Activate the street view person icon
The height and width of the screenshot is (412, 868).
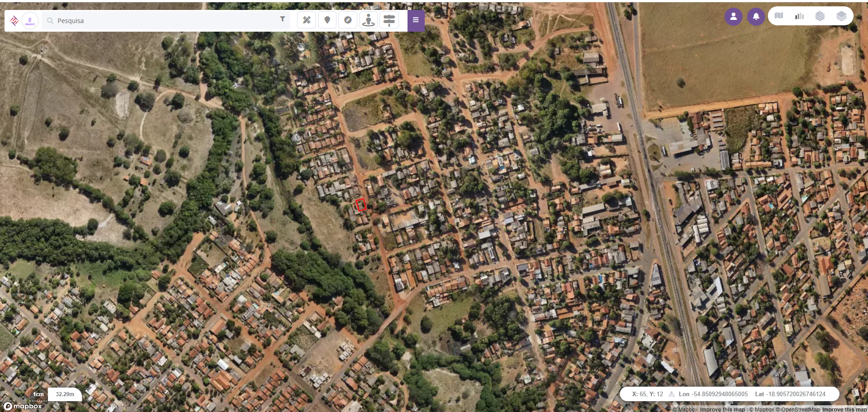pos(369,20)
